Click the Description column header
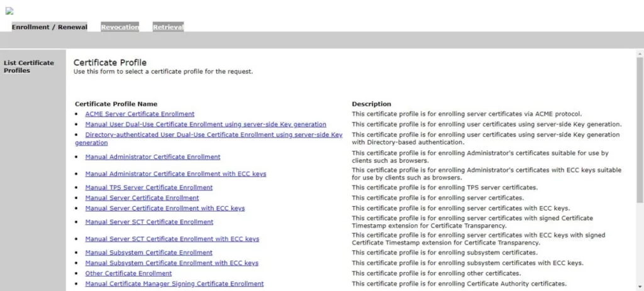The height and width of the screenshot is (291, 644). 372,104
